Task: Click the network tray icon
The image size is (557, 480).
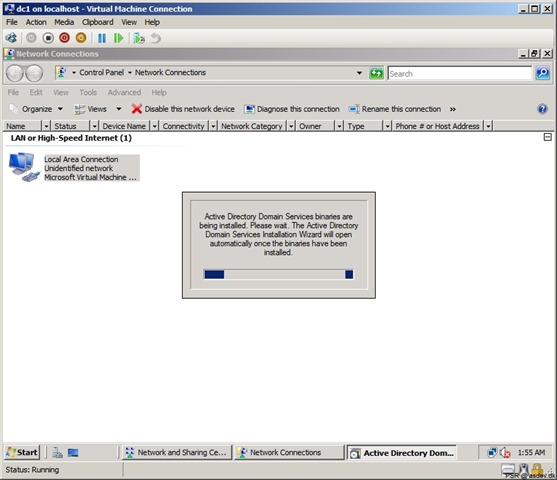Action: [x=492, y=452]
